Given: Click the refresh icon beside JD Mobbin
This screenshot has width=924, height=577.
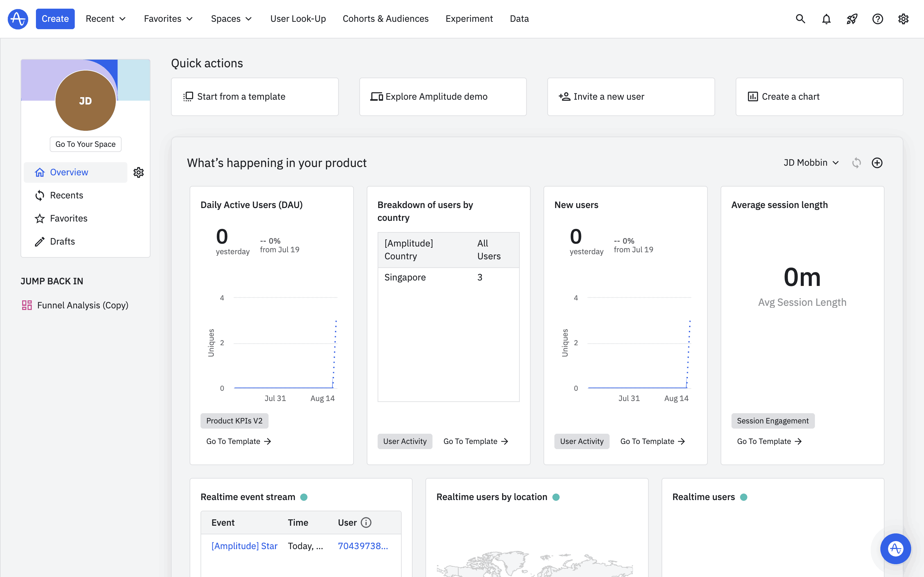Looking at the screenshot, I should point(856,163).
